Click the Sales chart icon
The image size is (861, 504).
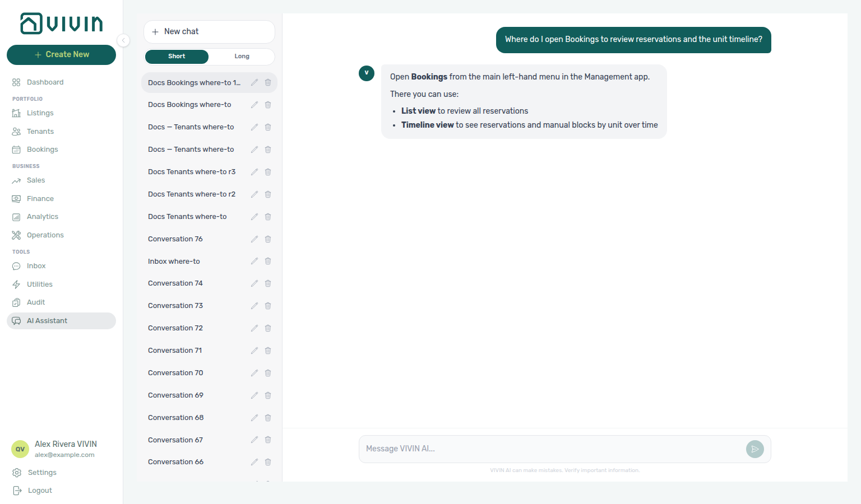coord(16,180)
